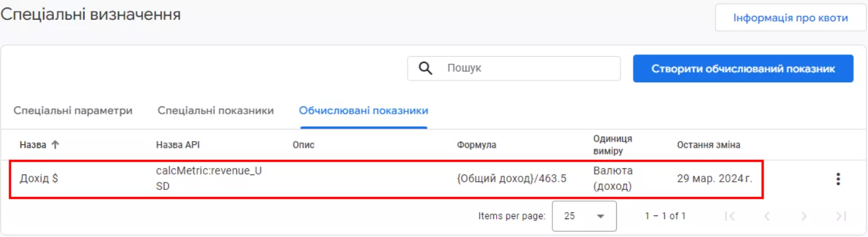Go to last page of results
868x237 pixels.
(x=840, y=216)
